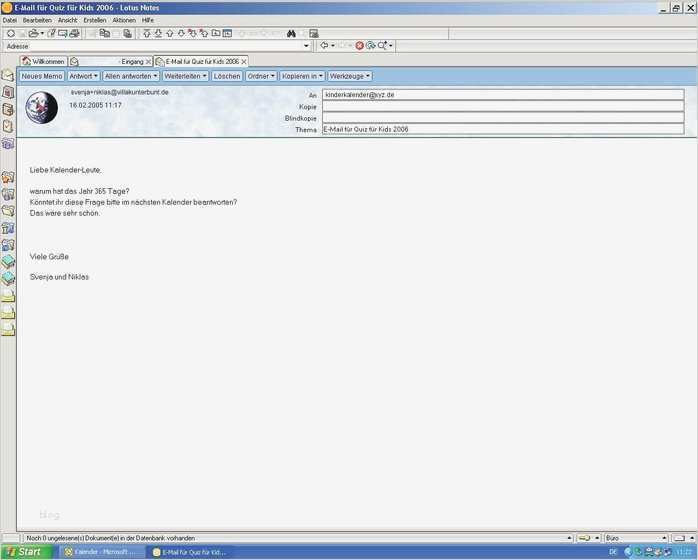This screenshot has height=560, width=698.
Task: Open the Hilfe menu
Action: tap(148, 20)
